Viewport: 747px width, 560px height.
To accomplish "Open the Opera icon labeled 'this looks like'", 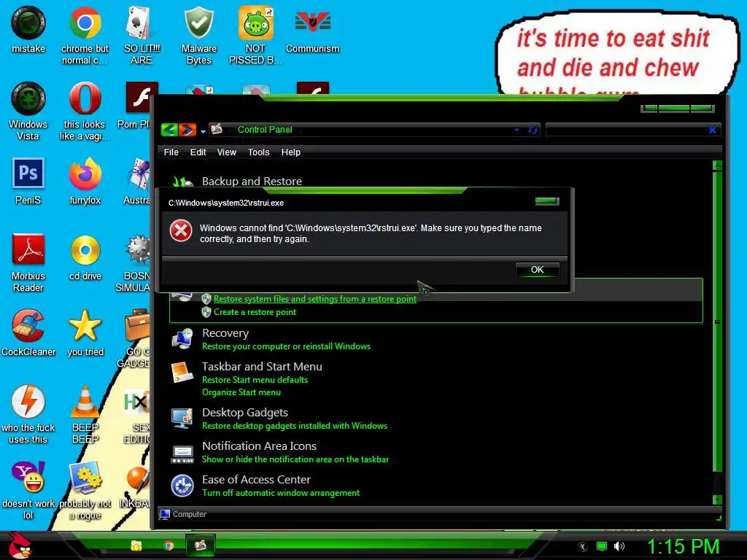I will pyautogui.click(x=85, y=111).
